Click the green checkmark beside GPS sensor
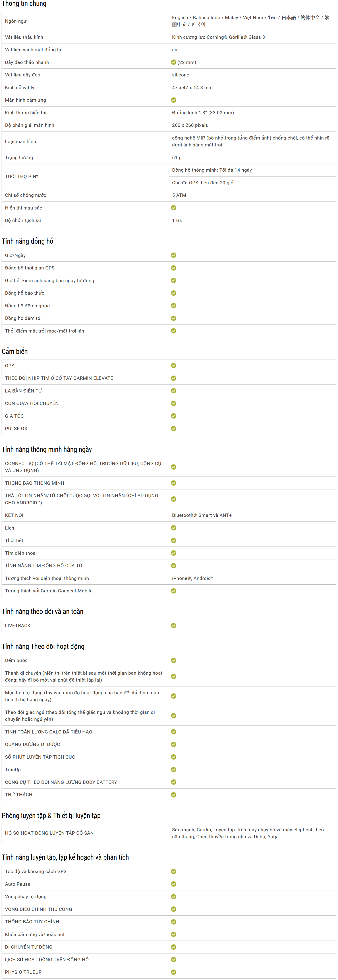 (174, 366)
